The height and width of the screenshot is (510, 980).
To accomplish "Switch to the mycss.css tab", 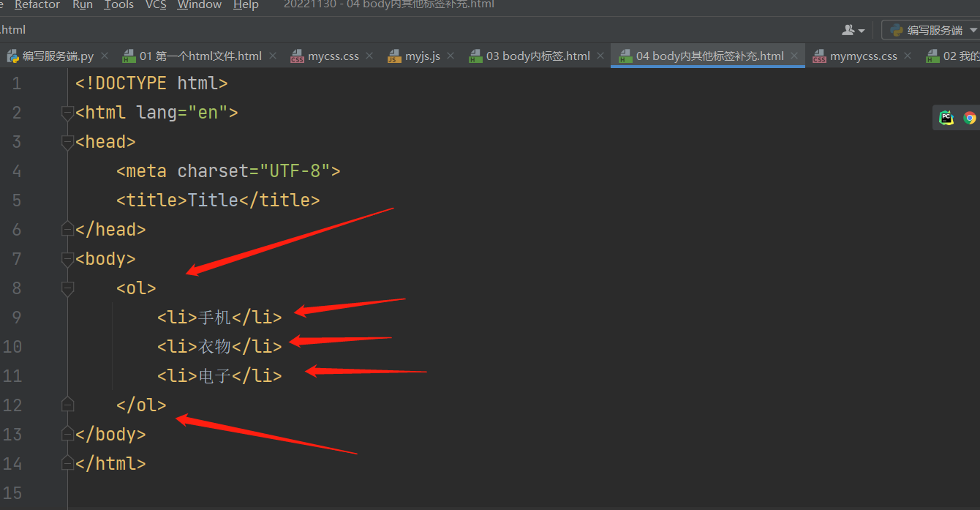I will pos(333,56).
